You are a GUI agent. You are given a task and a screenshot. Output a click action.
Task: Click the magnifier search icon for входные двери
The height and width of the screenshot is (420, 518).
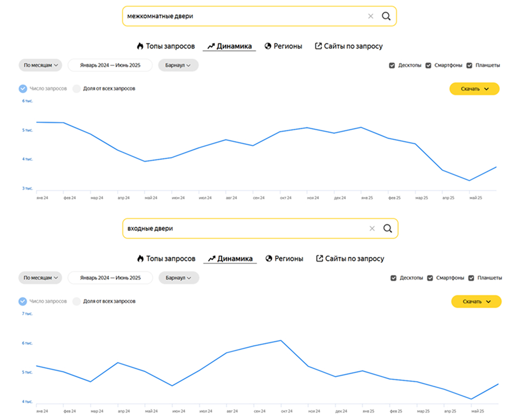point(387,228)
